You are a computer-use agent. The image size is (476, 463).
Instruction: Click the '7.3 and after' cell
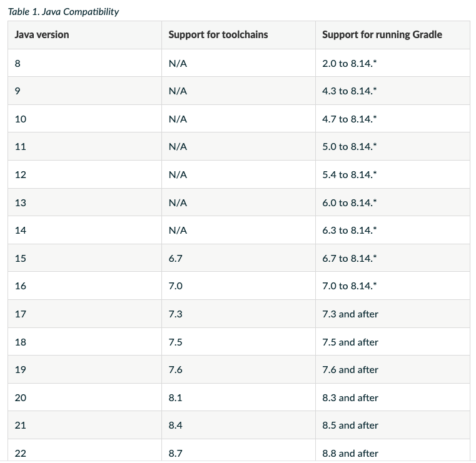pyautogui.click(x=350, y=314)
